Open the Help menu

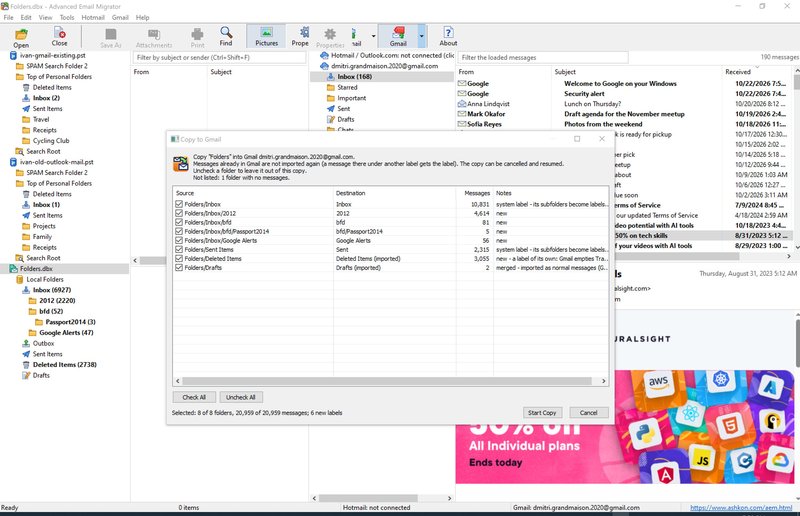142,17
